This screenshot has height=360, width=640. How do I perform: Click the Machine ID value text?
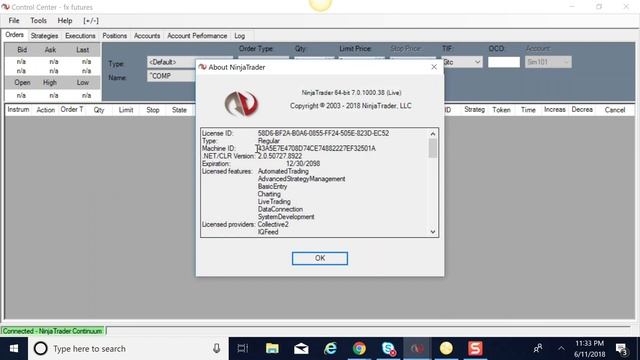pyautogui.click(x=316, y=149)
